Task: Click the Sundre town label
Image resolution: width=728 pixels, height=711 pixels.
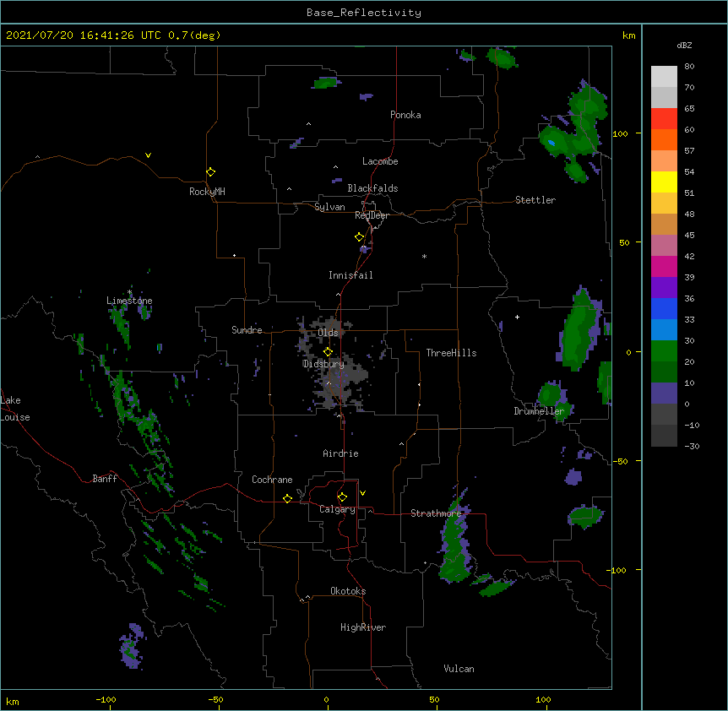Action: (x=247, y=330)
